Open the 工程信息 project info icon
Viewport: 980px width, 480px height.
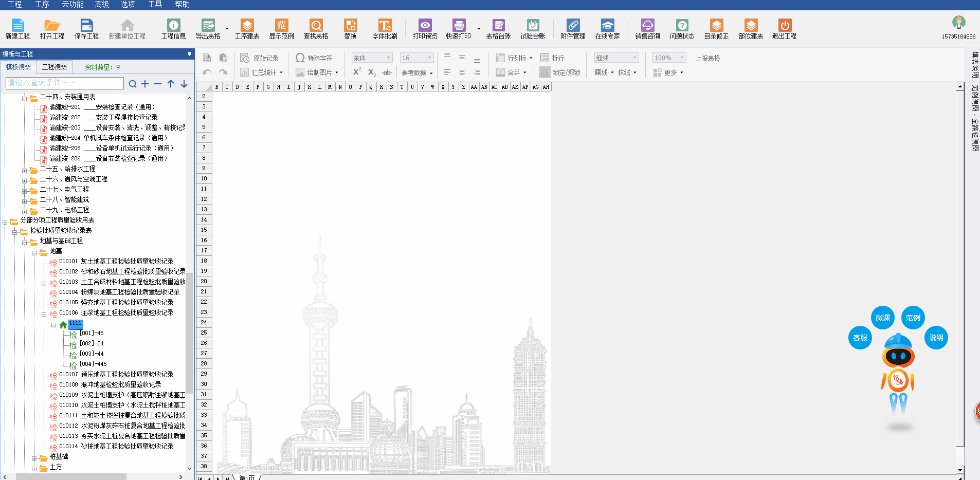click(173, 29)
